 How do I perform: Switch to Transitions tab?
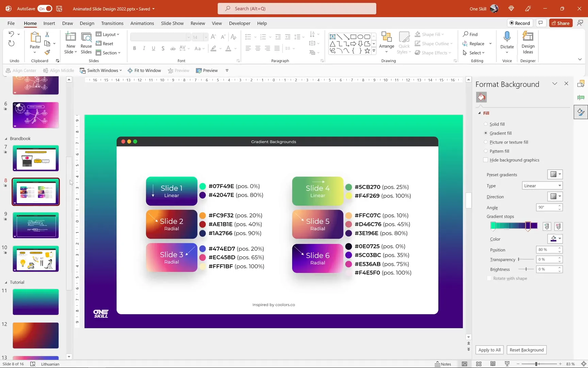tap(112, 23)
